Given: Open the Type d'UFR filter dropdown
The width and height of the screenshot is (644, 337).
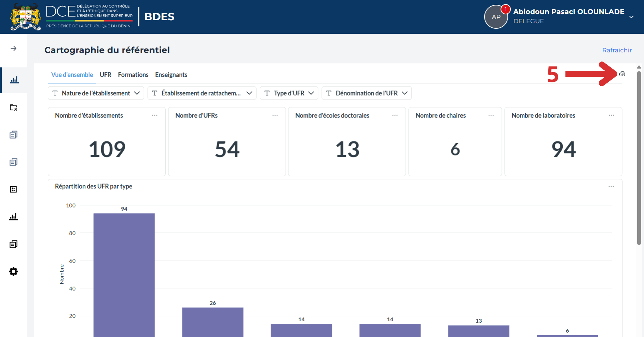Looking at the screenshot, I should (x=289, y=93).
